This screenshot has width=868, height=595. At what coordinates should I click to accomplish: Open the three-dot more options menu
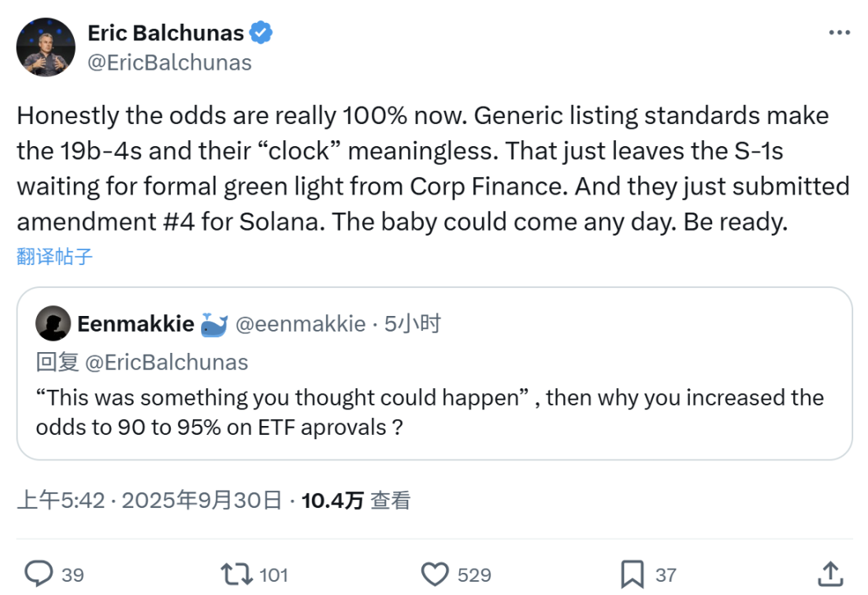tap(838, 33)
